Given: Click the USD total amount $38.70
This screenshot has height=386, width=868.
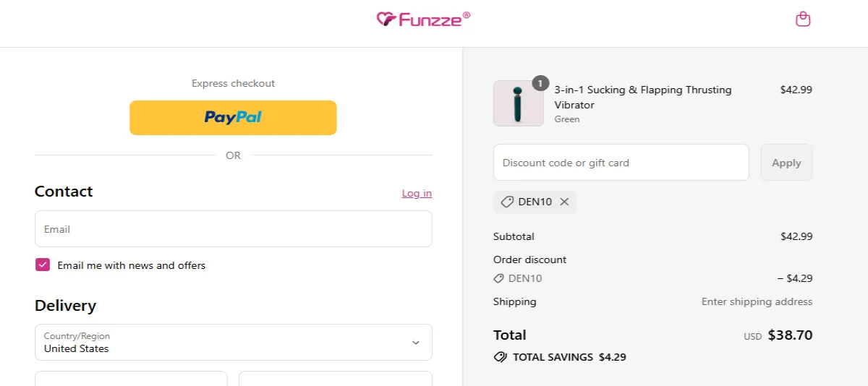Looking at the screenshot, I should click(x=790, y=335).
